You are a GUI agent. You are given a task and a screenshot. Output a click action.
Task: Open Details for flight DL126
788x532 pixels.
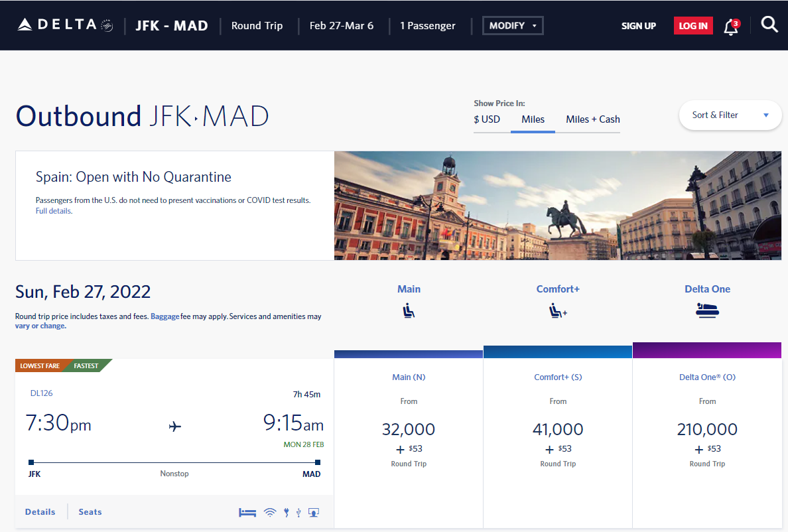tap(40, 512)
